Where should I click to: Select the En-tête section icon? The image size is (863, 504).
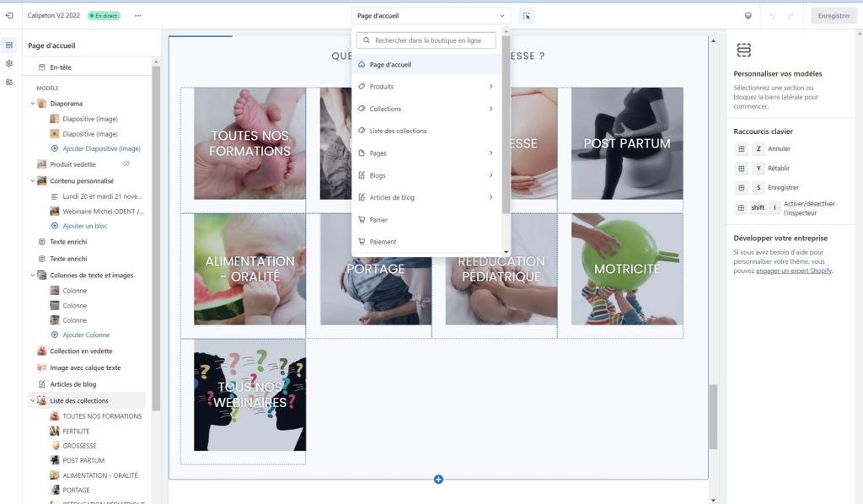pos(42,67)
